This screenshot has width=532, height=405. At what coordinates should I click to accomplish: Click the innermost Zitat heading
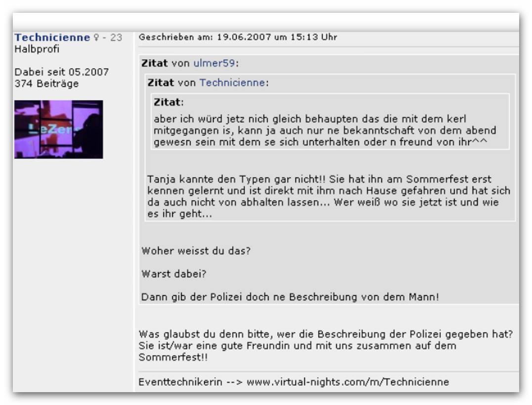(x=168, y=102)
